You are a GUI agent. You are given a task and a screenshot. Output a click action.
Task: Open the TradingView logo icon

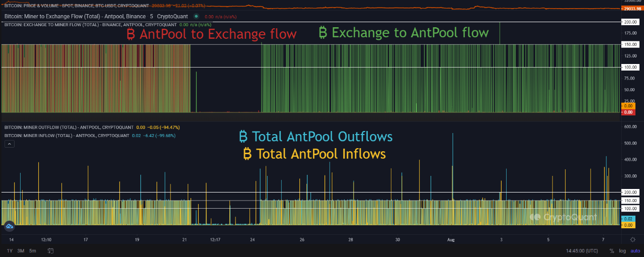[x=10, y=226]
